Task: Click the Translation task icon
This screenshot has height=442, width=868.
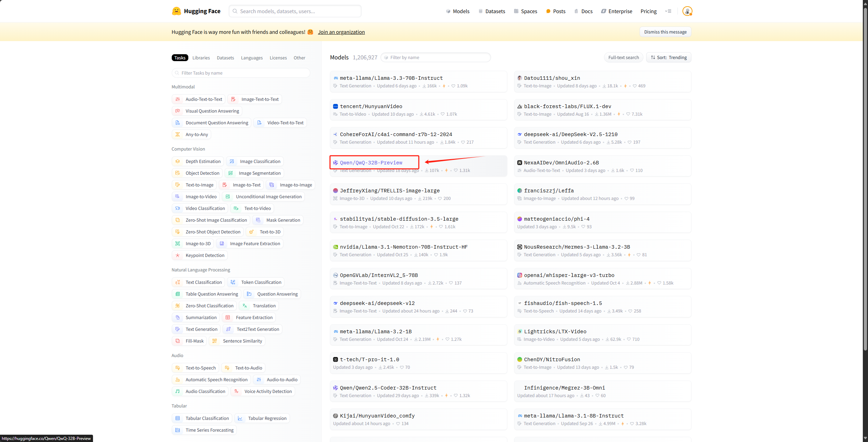Action: coord(245,306)
